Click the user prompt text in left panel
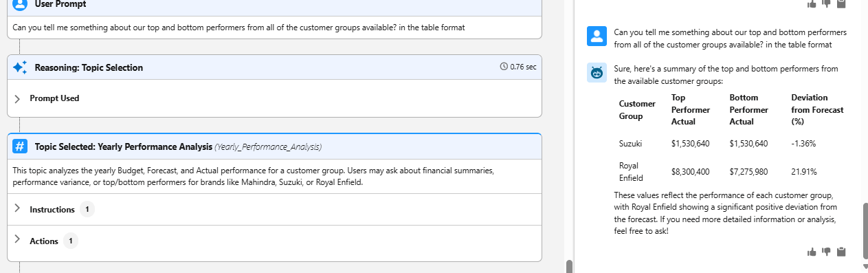868x273 pixels. pyautogui.click(x=239, y=28)
